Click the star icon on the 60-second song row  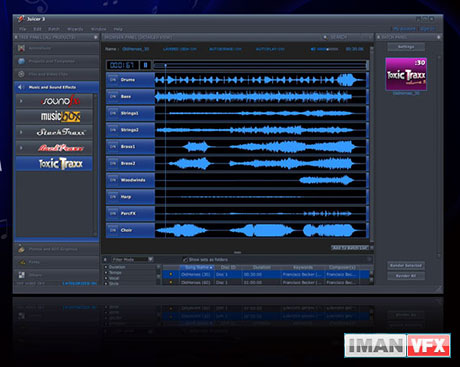coord(171,282)
